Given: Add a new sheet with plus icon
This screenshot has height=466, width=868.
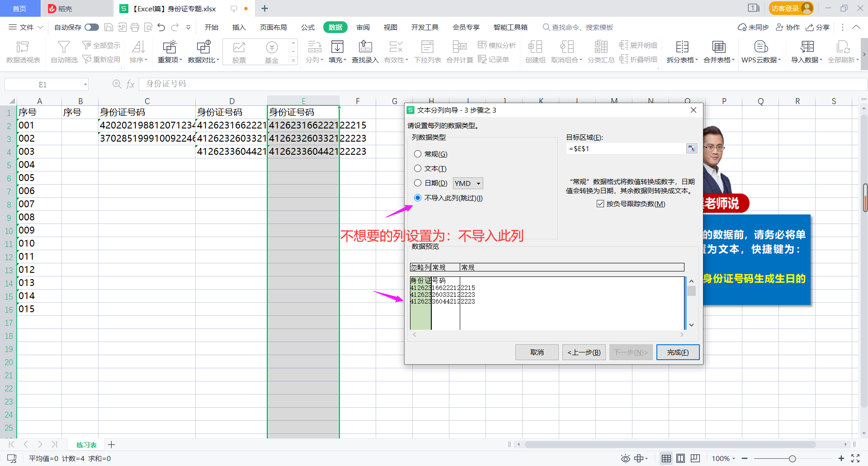Looking at the screenshot, I should [x=112, y=445].
